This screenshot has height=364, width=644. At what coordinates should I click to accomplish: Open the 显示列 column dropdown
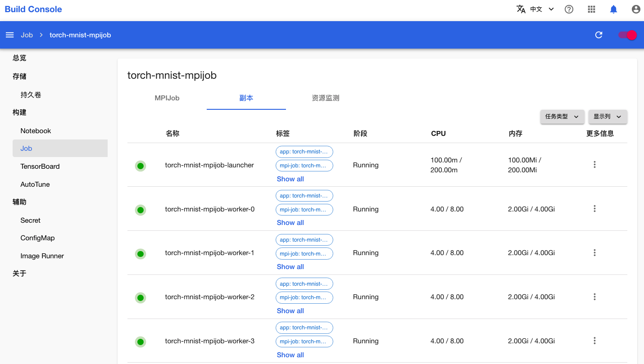click(608, 117)
